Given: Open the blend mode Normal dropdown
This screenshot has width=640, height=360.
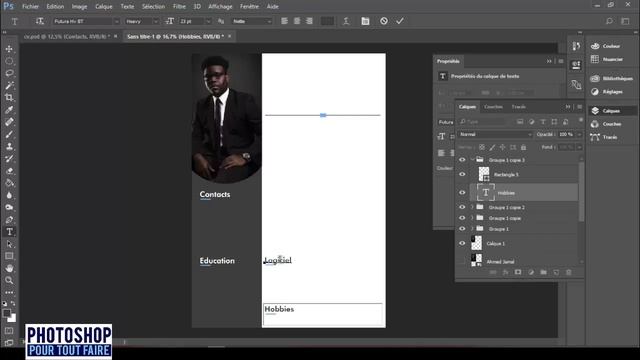Looking at the screenshot, I should click(x=495, y=134).
